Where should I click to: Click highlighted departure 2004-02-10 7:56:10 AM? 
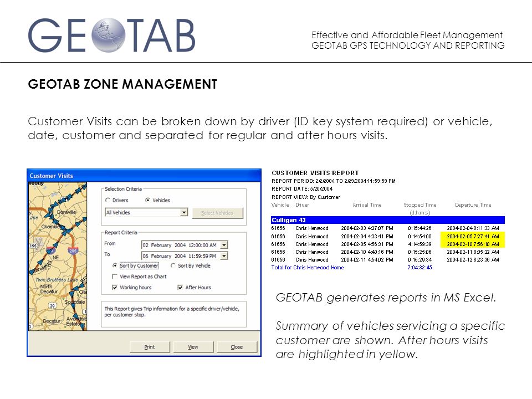(473, 244)
